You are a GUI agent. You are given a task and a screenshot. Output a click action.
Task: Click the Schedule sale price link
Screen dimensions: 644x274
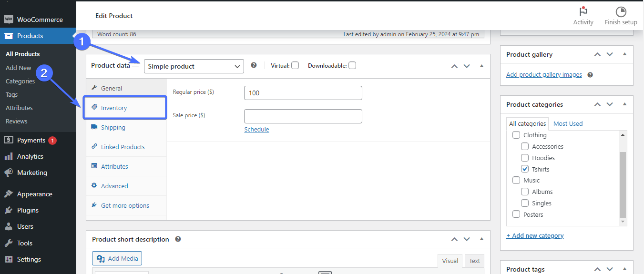[256, 129]
